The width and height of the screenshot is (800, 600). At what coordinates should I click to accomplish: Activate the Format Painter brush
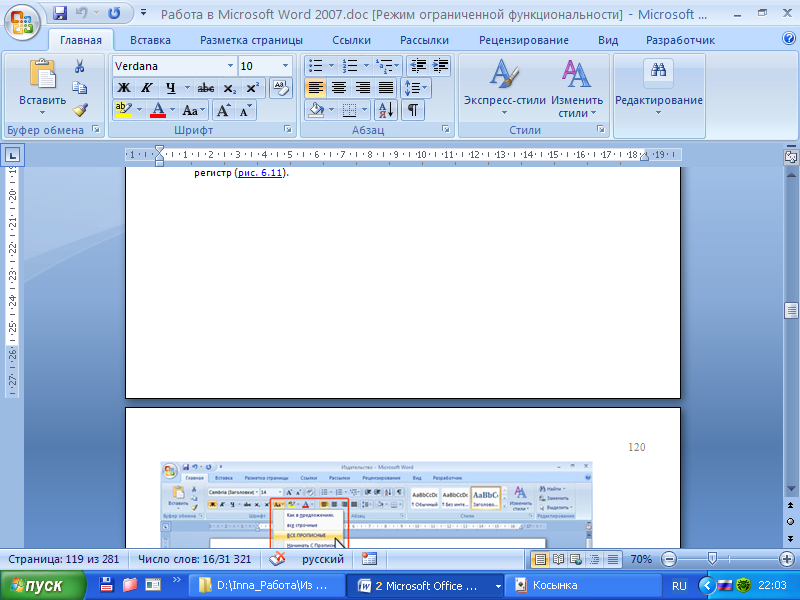point(80,109)
